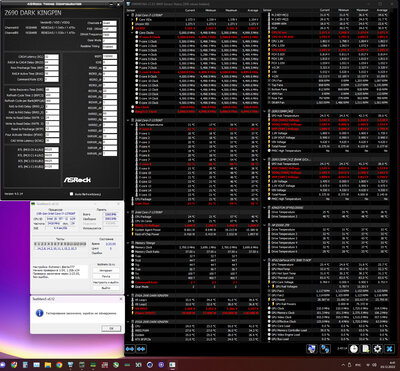Click the Выйти exit button in TestMem5
400x371 pixels.
[x=106, y=288]
